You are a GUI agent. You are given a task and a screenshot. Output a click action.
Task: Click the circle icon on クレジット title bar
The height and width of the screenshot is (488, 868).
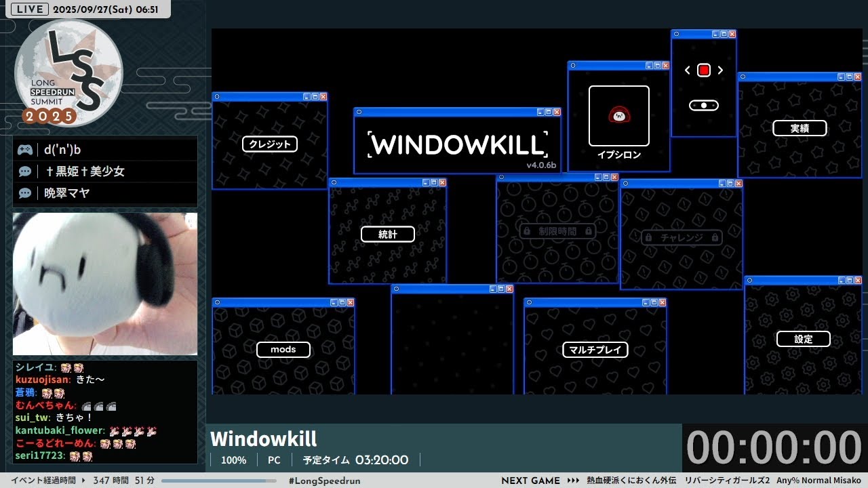(217, 97)
